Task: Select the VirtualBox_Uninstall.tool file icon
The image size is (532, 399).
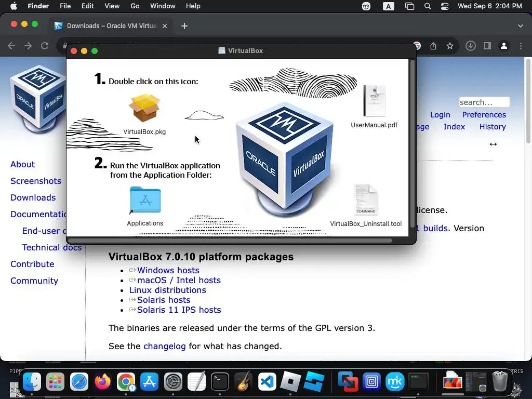Action: [x=366, y=199]
